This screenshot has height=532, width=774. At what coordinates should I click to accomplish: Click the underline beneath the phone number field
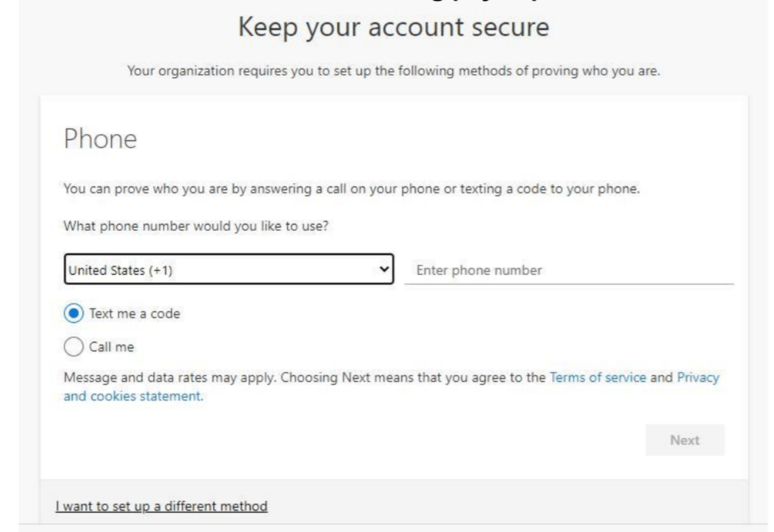pyautogui.click(x=569, y=284)
